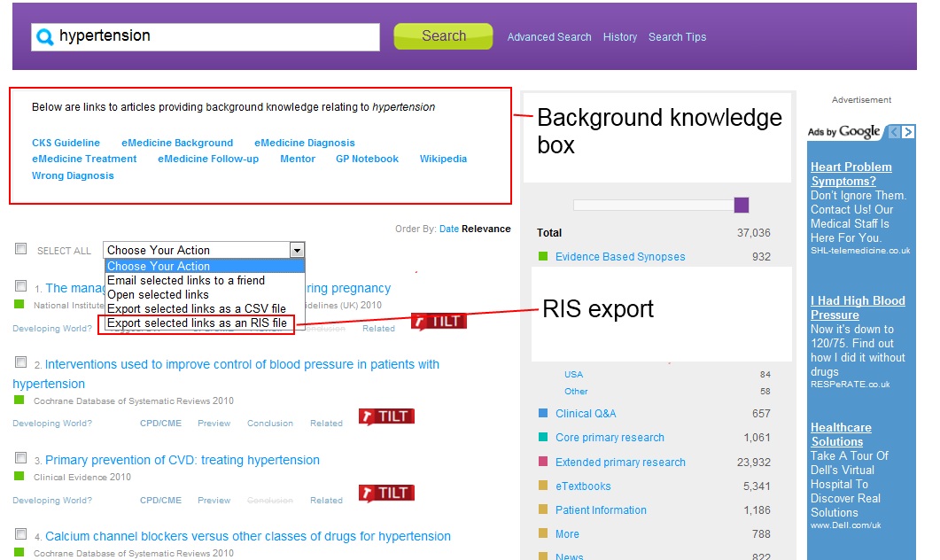Select the checkbox for result 3

coord(21,458)
